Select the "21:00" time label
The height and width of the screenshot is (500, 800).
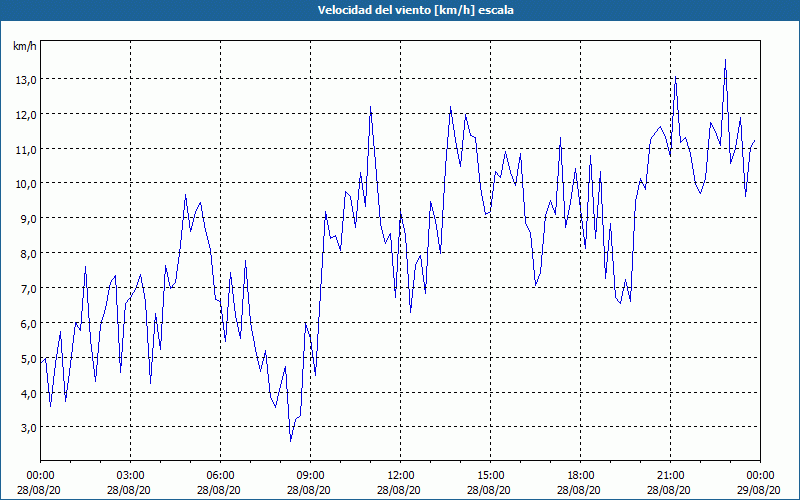click(x=670, y=476)
